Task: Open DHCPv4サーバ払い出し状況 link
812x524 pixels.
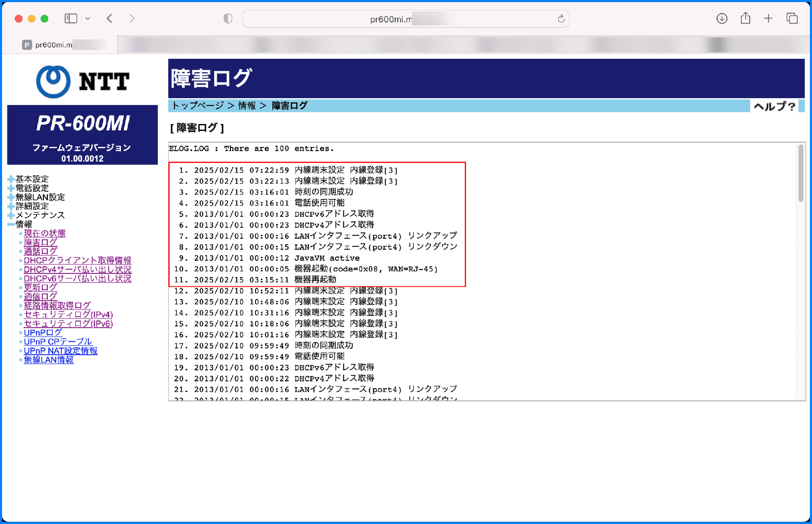Action: (77, 269)
